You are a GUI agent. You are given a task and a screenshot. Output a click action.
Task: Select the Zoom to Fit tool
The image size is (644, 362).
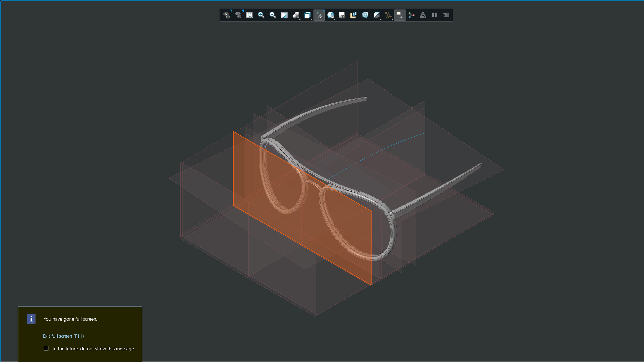click(250, 15)
